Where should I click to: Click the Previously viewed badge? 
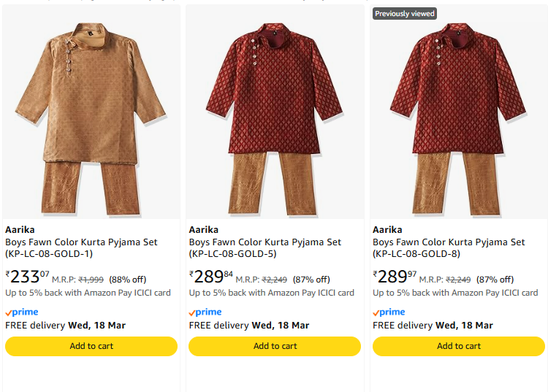(405, 14)
